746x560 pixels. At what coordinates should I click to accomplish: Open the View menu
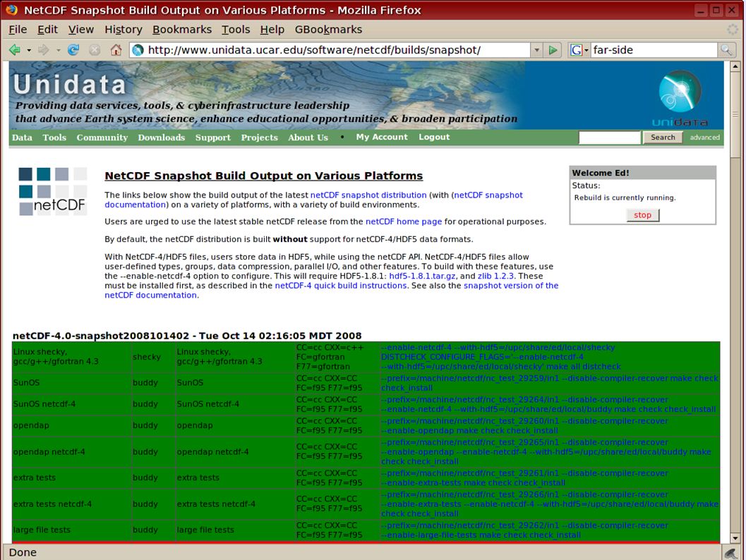point(81,30)
